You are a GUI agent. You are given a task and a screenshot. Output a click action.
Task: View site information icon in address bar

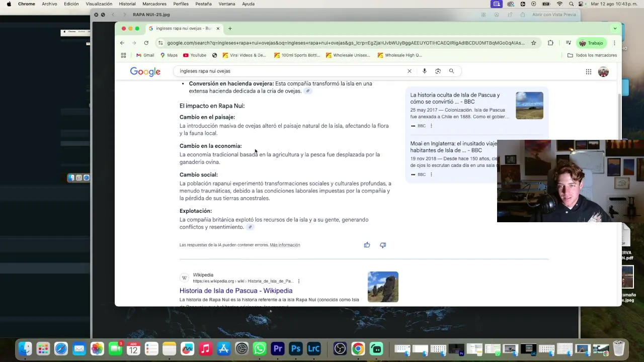point(160,43)
